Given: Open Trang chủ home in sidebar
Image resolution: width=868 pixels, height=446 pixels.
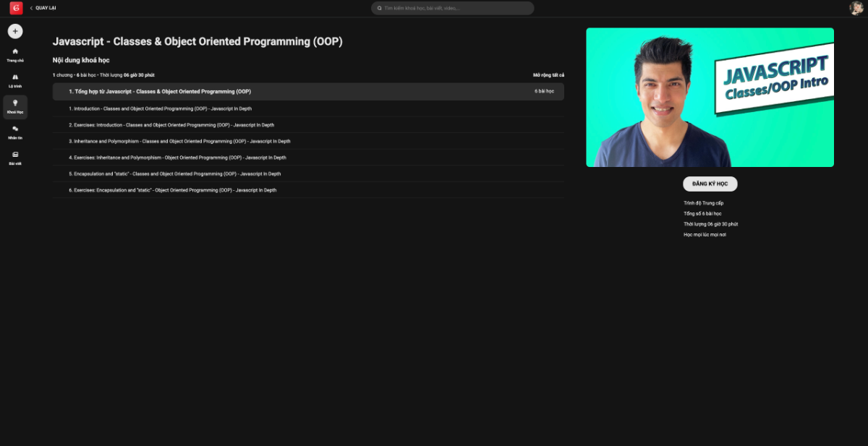Looking at the screenshot, I should coord(15,55).
